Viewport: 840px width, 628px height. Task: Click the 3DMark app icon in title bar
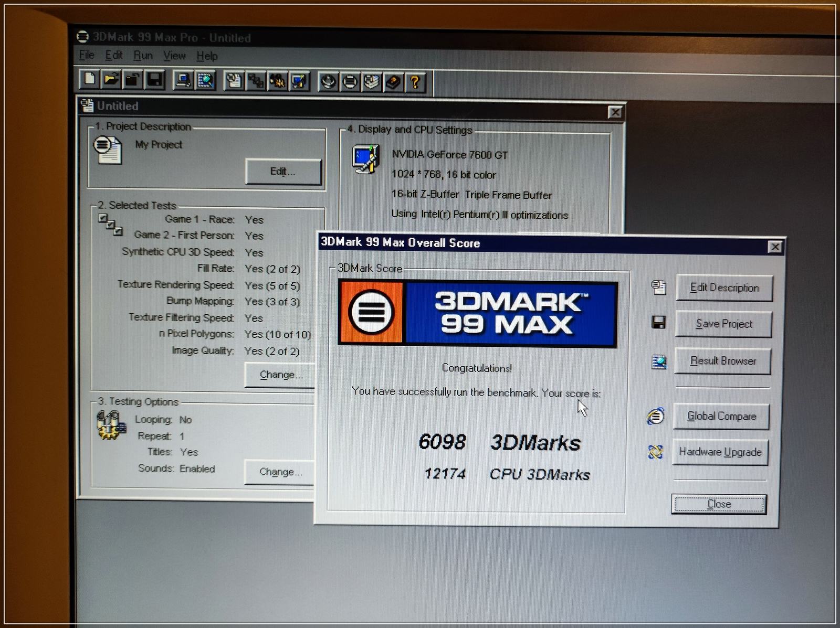(82, 36)
